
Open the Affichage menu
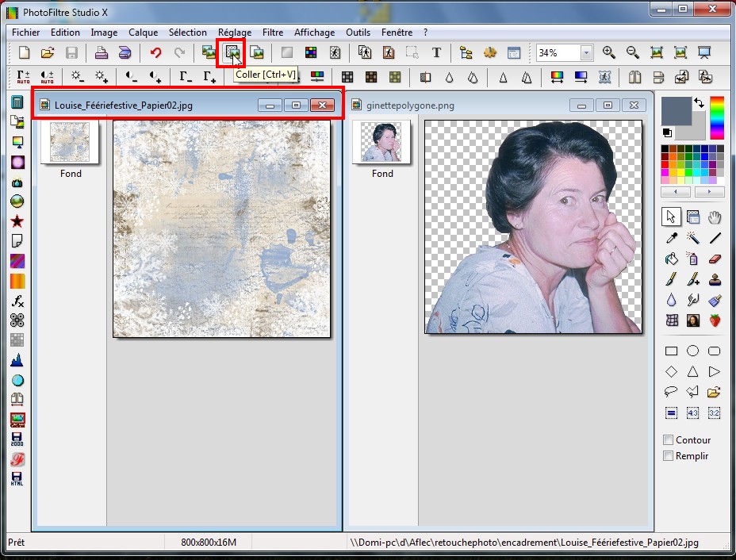click(x=315, y=33)
